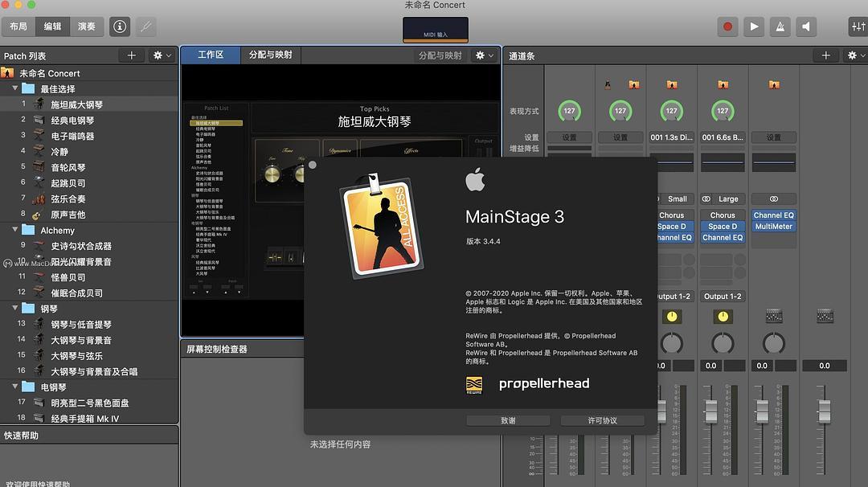Toggle the Large send link button
Viewport: 868px width, 487px height.
click(x=706, y=198)
